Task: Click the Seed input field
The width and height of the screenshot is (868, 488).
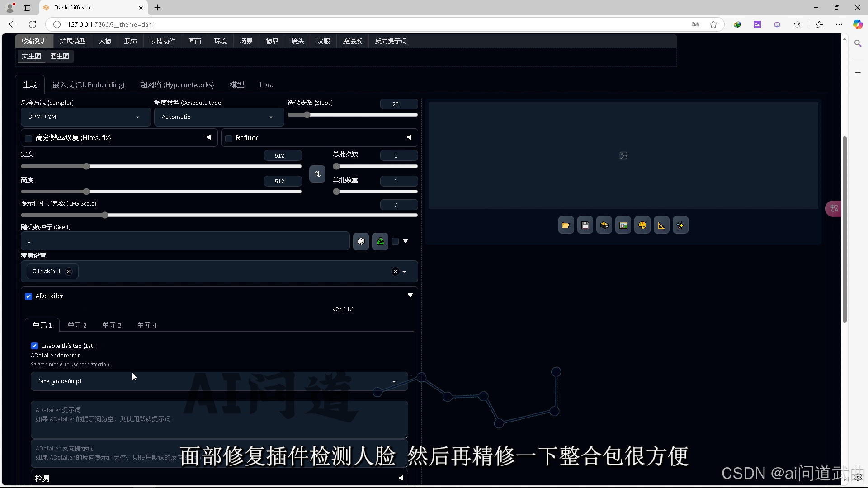Action: (x=185, y=241)
